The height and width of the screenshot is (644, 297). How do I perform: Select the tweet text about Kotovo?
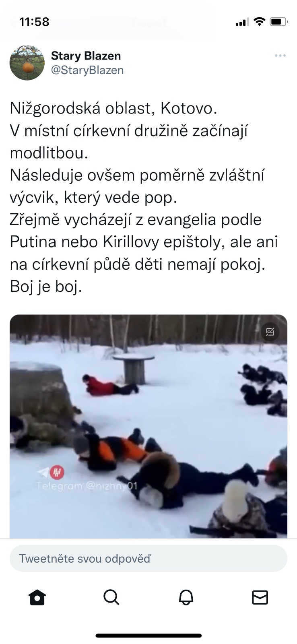(144, 198)
